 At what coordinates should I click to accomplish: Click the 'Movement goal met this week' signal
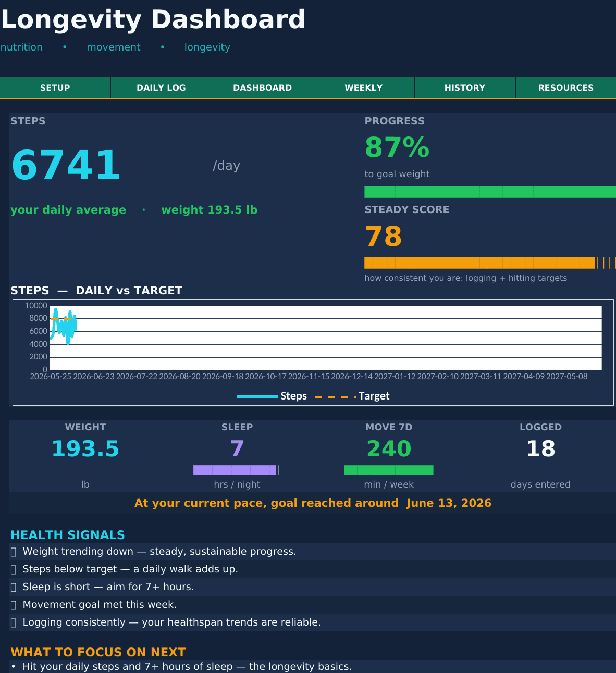click(x=313, y=605)
